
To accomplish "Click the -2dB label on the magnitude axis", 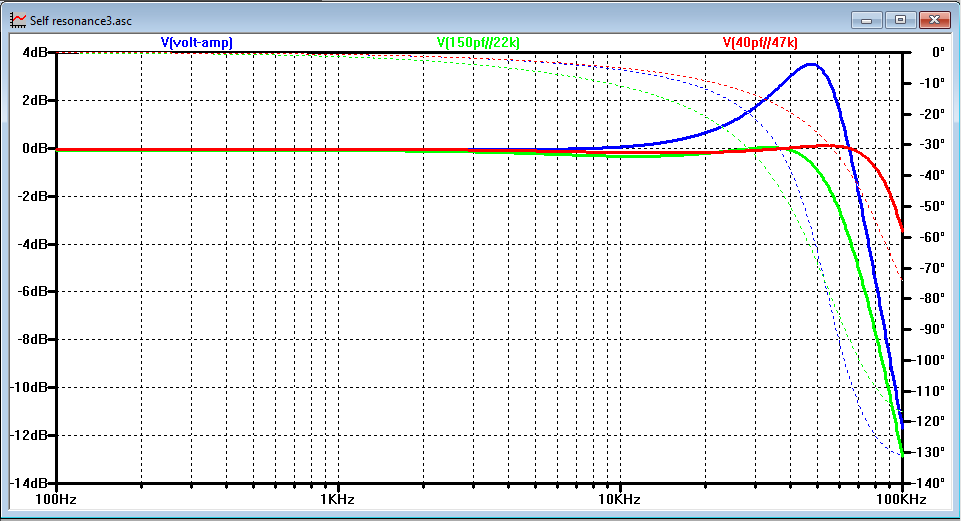I will coord(33,196).
